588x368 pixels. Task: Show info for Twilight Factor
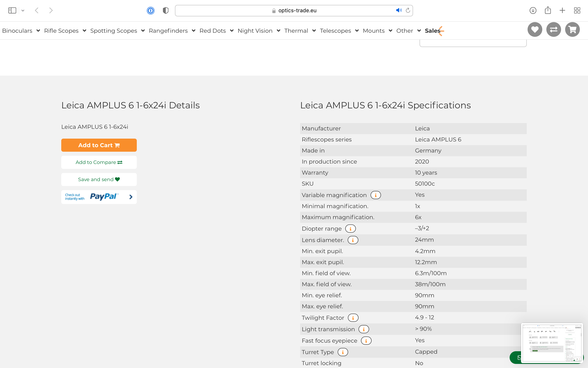[x=353, y=318]
